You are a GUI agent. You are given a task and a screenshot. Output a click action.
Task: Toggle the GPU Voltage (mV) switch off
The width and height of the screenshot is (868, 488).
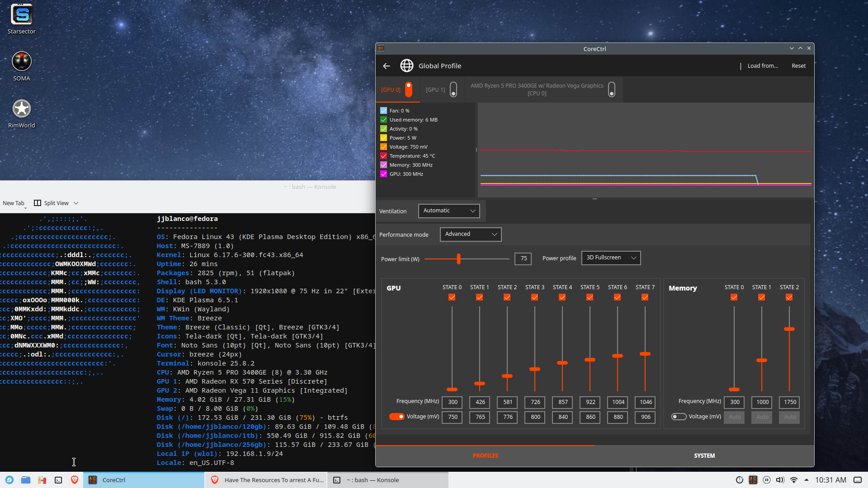tap(396, 417)
